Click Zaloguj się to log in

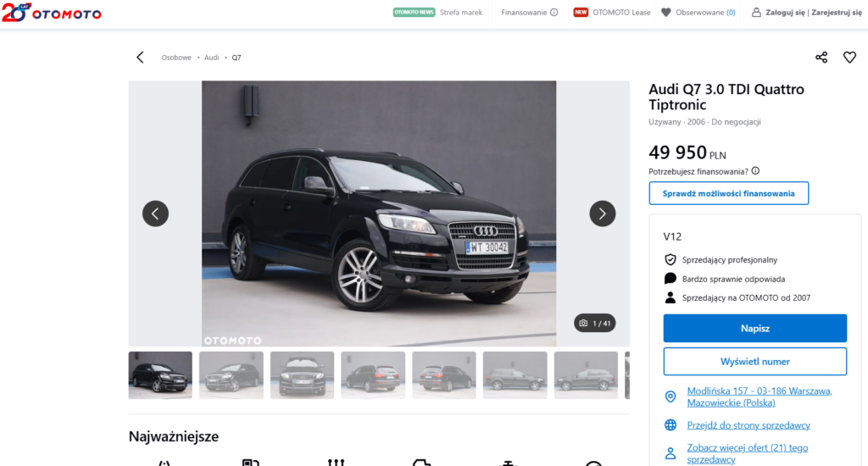pos(785,13)
